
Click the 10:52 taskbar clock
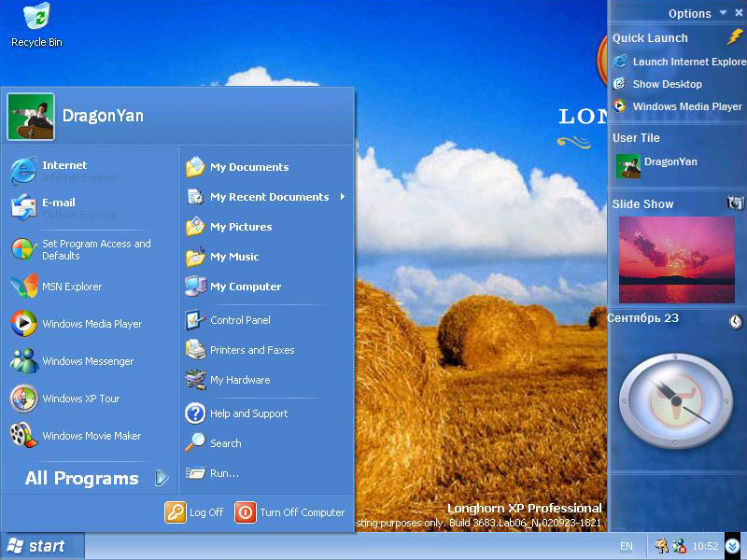(705, 546)
